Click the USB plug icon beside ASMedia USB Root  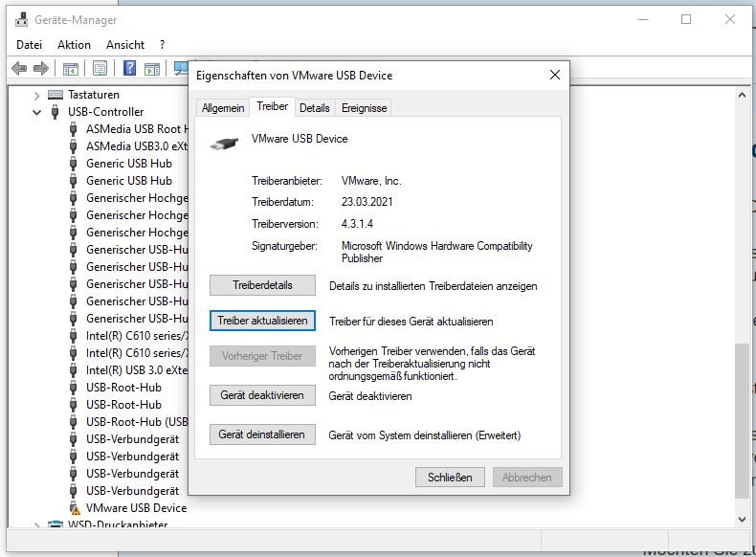74,129
